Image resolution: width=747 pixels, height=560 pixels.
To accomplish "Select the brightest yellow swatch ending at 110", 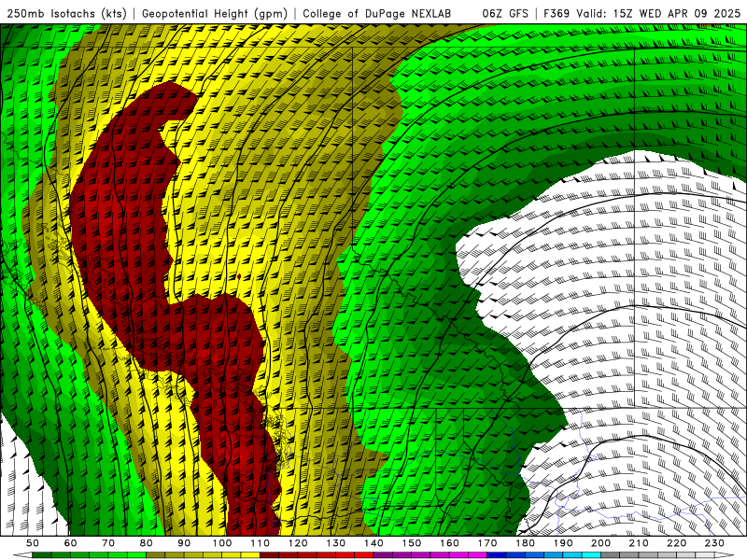I will [250, 555].
